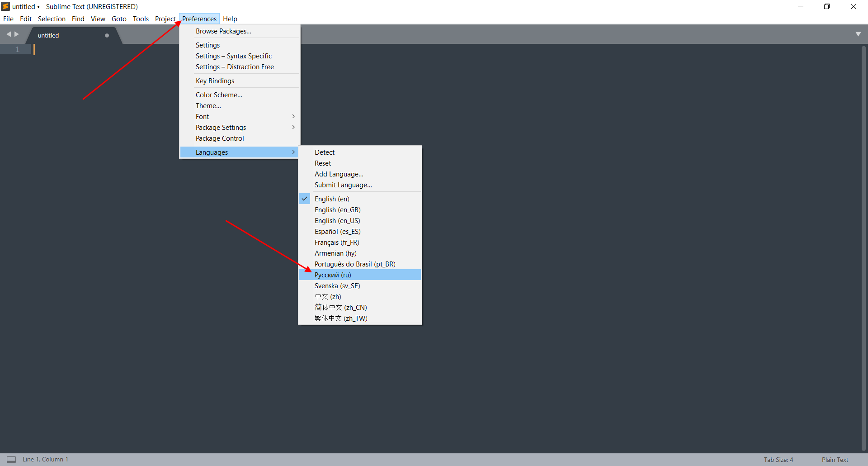Toggle the English (en) language checkmark
This screenshot has height=466, width=868.
(304, 198)
